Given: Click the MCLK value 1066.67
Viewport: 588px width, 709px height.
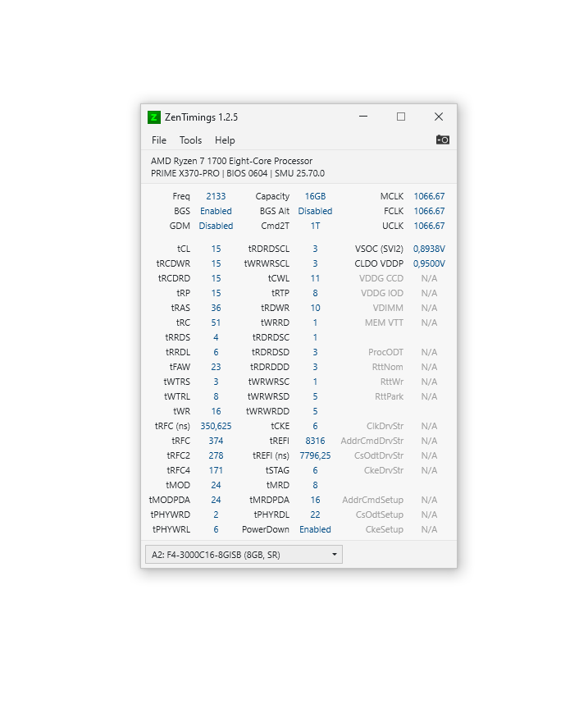Looking at the screenshot, I should click(429, 196).
